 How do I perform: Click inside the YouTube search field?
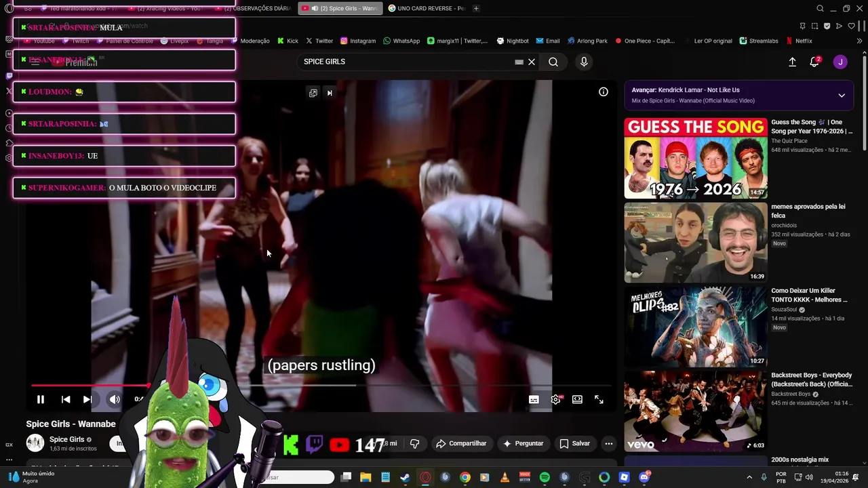(x=407, y=62)
